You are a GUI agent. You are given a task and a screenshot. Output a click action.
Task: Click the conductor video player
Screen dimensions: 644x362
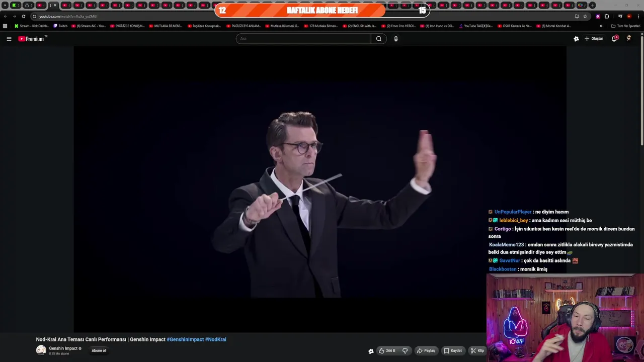(320, 189)
